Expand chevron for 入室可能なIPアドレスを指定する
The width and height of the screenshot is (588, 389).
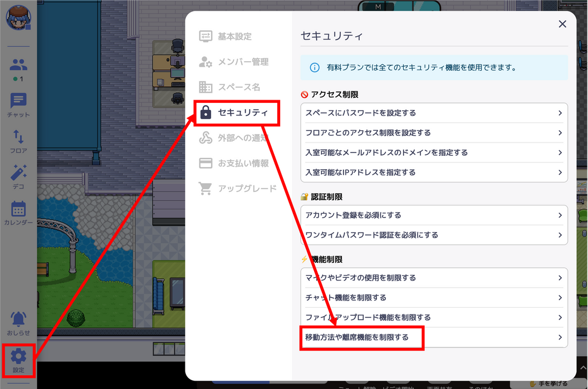coord(560,173)
